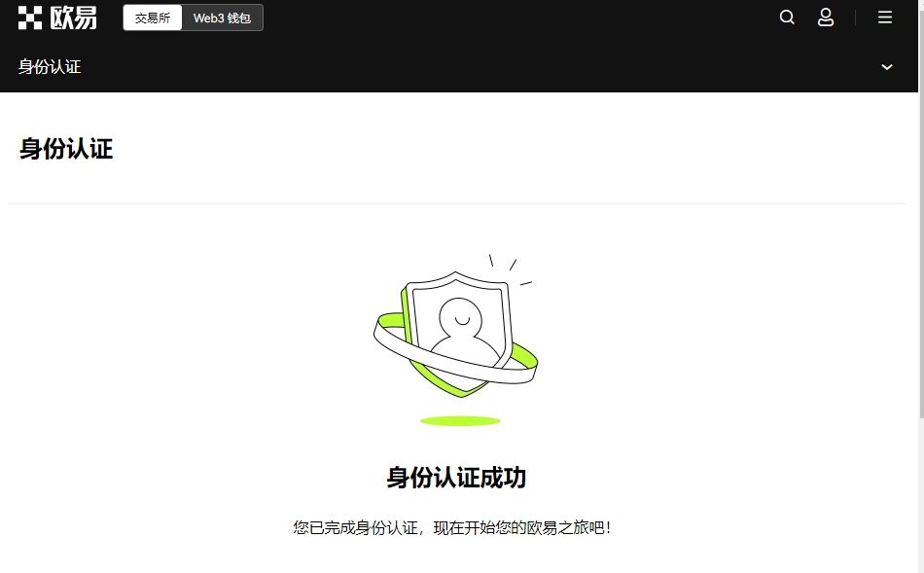The width and height of the screenshot is (924, 573).
Task: Open the hamburger menu icon
Action: point(884,18)
